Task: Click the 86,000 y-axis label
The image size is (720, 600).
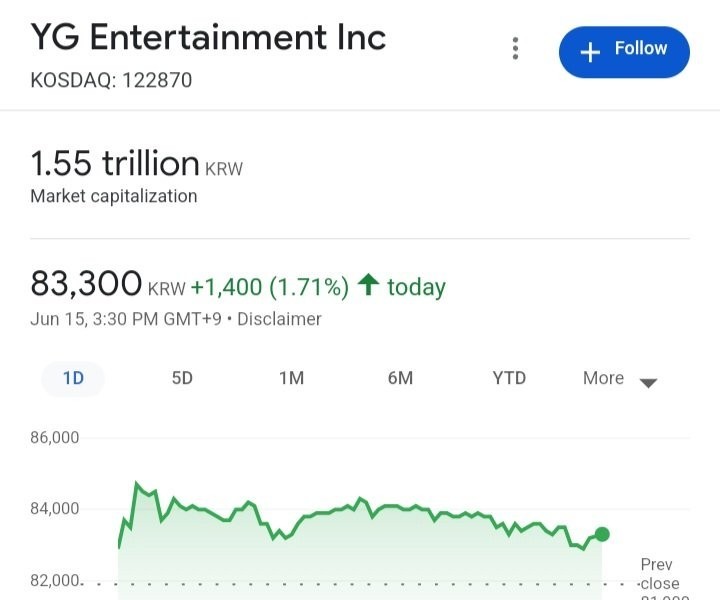Action: pos(55,438)
